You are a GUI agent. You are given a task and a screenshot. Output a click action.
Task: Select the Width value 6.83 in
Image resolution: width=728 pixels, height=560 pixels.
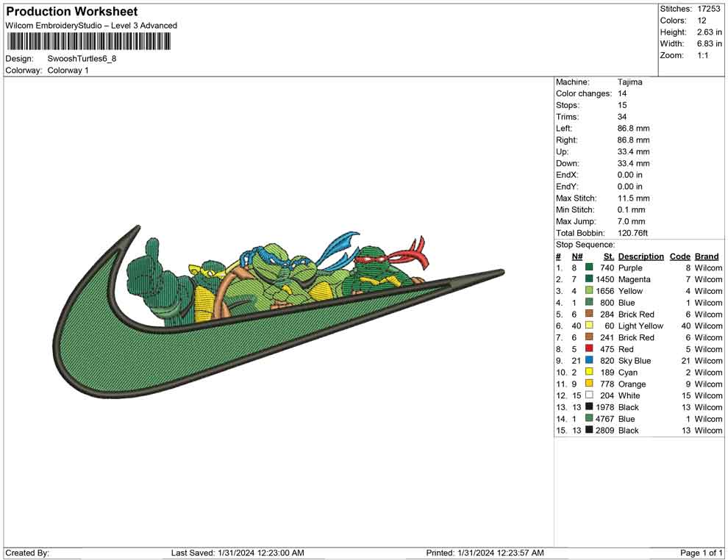(x=710, y=43)
